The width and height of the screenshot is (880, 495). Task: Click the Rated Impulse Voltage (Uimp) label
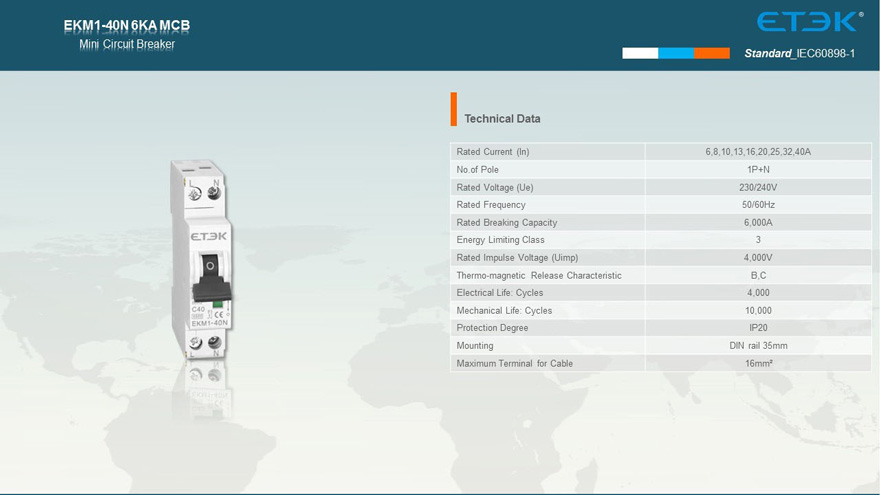coord(517,258)
